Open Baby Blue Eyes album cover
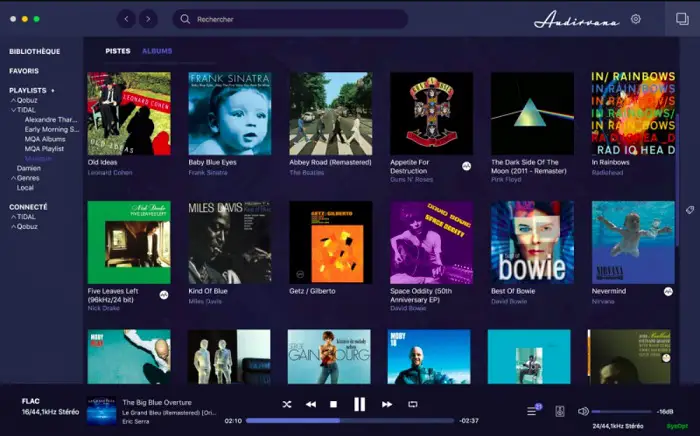This screenshot has height=436, width=700. (x=229, y=113)
